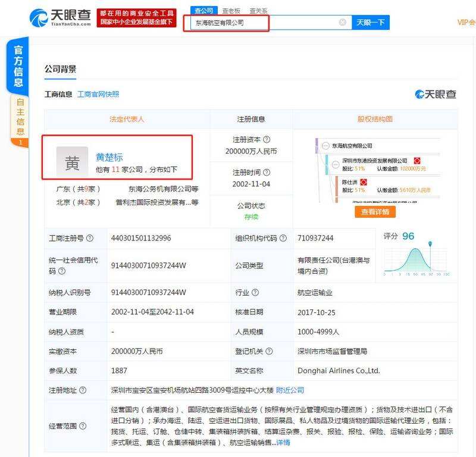Image resolution: width=476 pixels, height=457 pixels.
Task: Click the 详情 link in 经营范围
Action: pyautogui.click(x=283, y=443)
